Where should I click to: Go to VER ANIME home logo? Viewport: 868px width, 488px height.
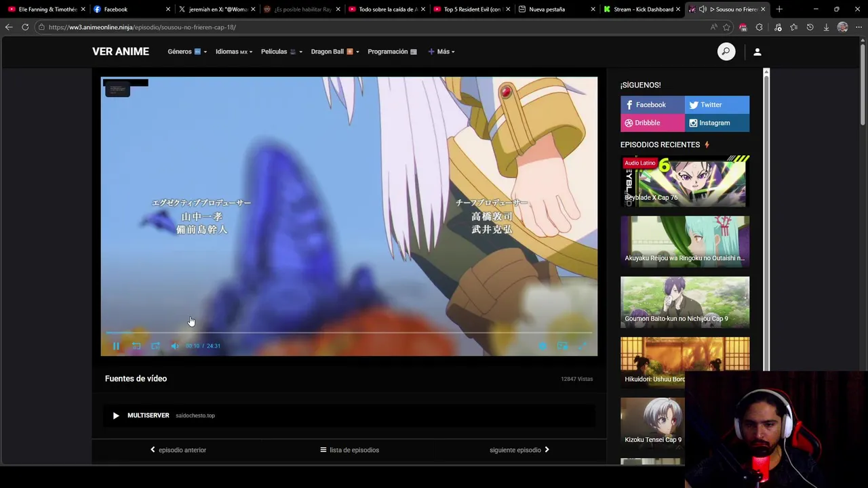(x=121, y=52)
